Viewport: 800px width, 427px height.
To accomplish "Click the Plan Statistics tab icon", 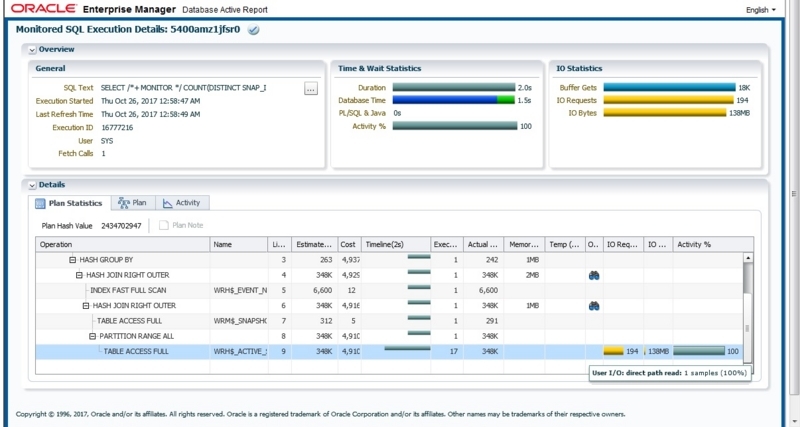I will (x=40, y=204).
